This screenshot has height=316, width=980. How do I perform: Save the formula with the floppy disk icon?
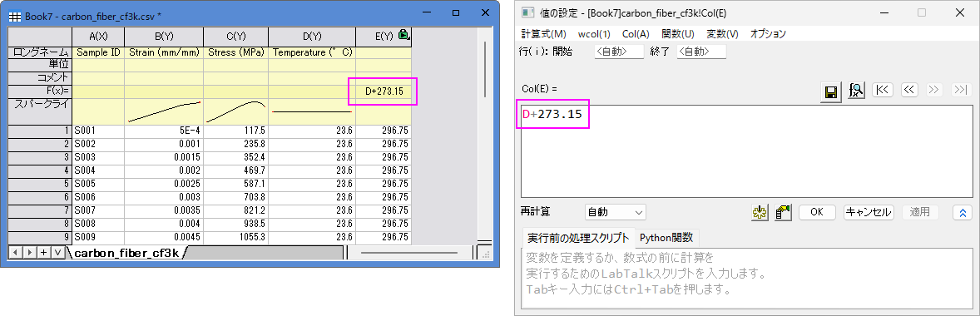click(x=831, y=91)
